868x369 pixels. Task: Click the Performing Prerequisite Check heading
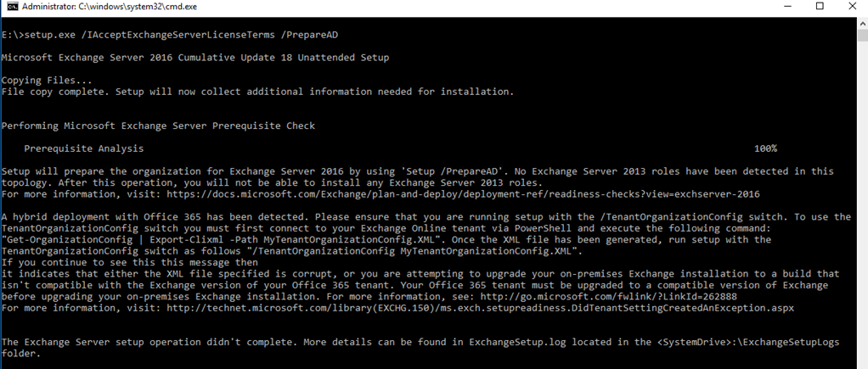coord(158,126)
